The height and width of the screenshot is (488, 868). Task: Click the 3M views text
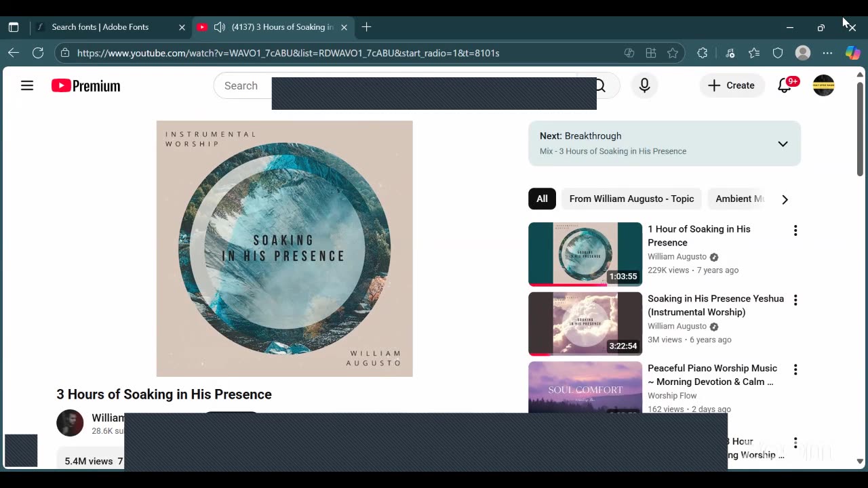coord(665,340)
